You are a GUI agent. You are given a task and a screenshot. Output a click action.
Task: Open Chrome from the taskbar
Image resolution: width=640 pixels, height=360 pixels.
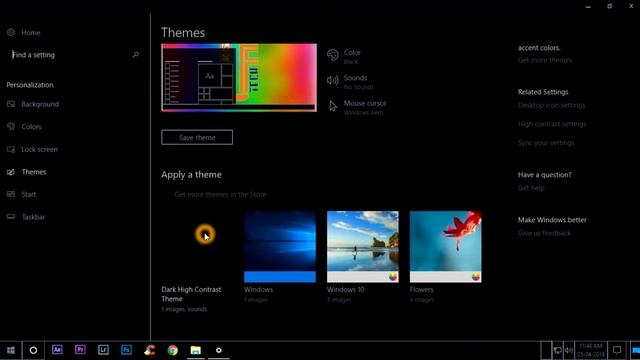(x=173, y=350)
